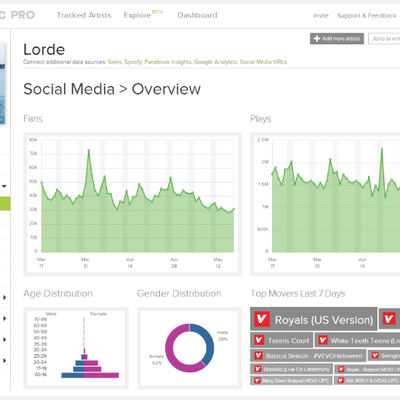Click the Vevo icon beside Royals - Stripped
Image resolution: width=400 pixels, height=400 pixels.
tap(341, 369)
